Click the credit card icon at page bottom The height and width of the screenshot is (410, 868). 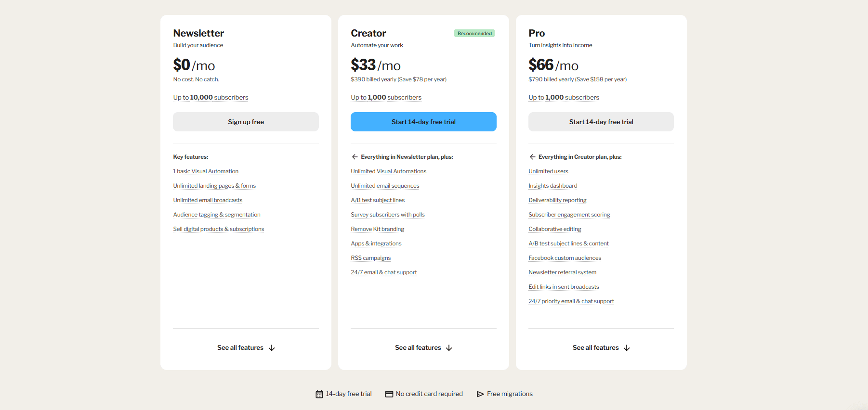(388, 394)
